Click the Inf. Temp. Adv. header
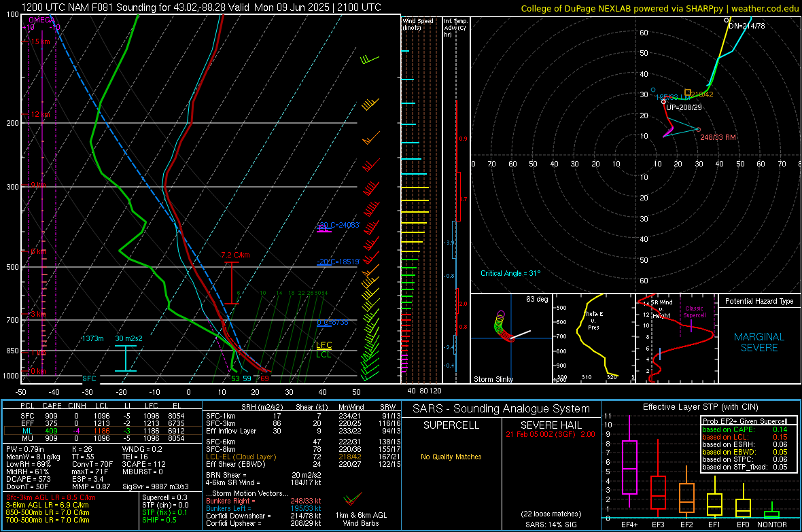The width and height of the screenshot is (802, 532). [456, 28]
